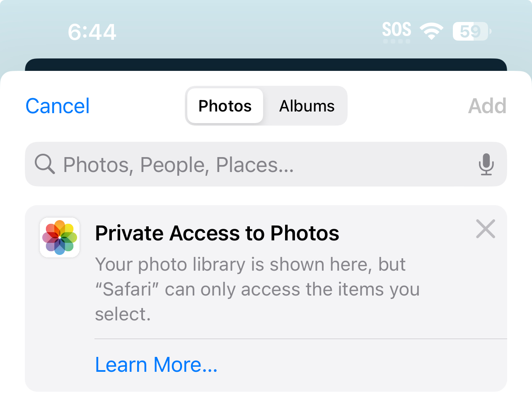Switch to the Albums tab
The height and width of the screenshot is (395, 532).
click(x=307, y=106)
